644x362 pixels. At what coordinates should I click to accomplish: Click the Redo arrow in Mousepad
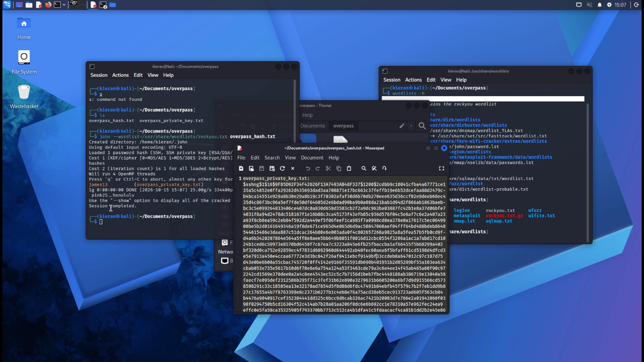coord(318,168)
